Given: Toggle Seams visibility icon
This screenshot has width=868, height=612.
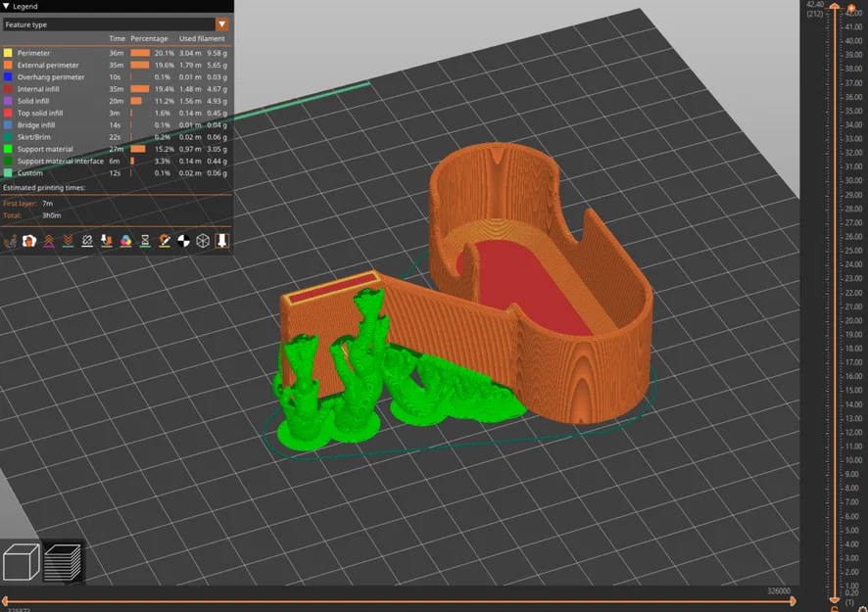Looking at the screenshot, I should point(87,241).
